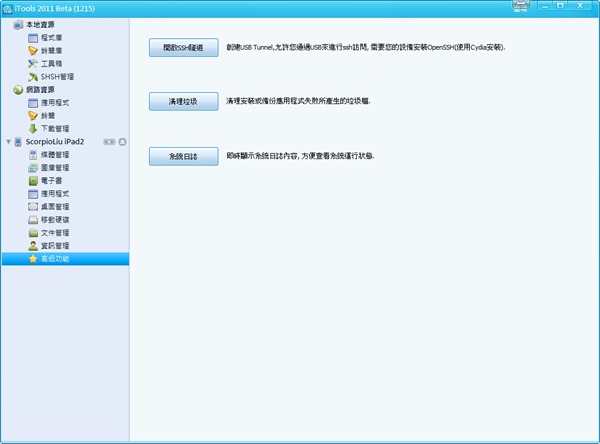The image size is (600, 444).
Task: Select 高級功能 star item
Action: [65, 259]
